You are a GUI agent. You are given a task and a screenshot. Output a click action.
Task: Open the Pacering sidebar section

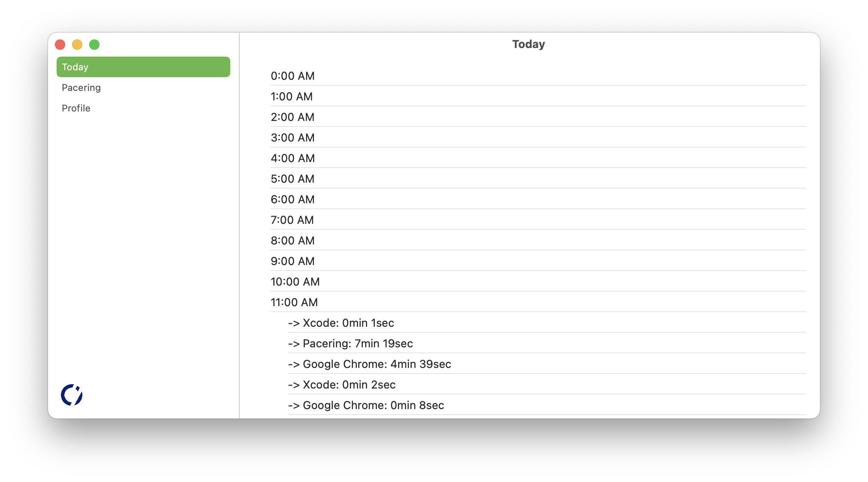click(x=143, y=87)
